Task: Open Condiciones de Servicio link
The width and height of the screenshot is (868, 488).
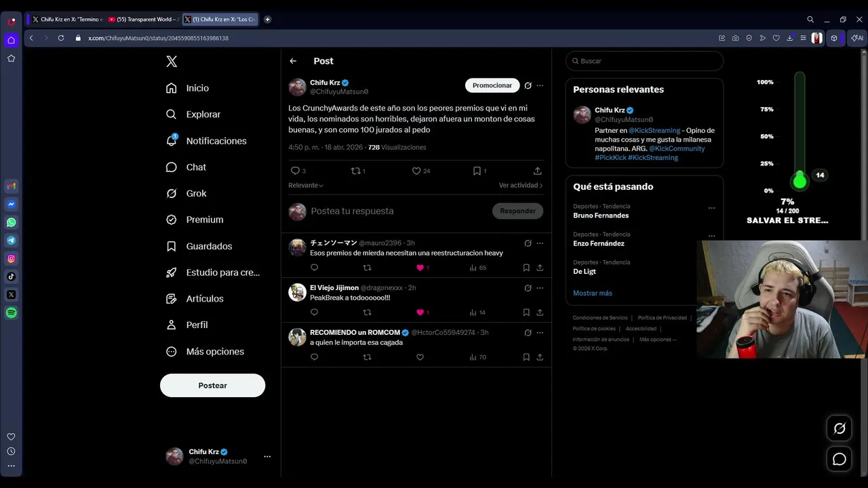Action: 600,318
